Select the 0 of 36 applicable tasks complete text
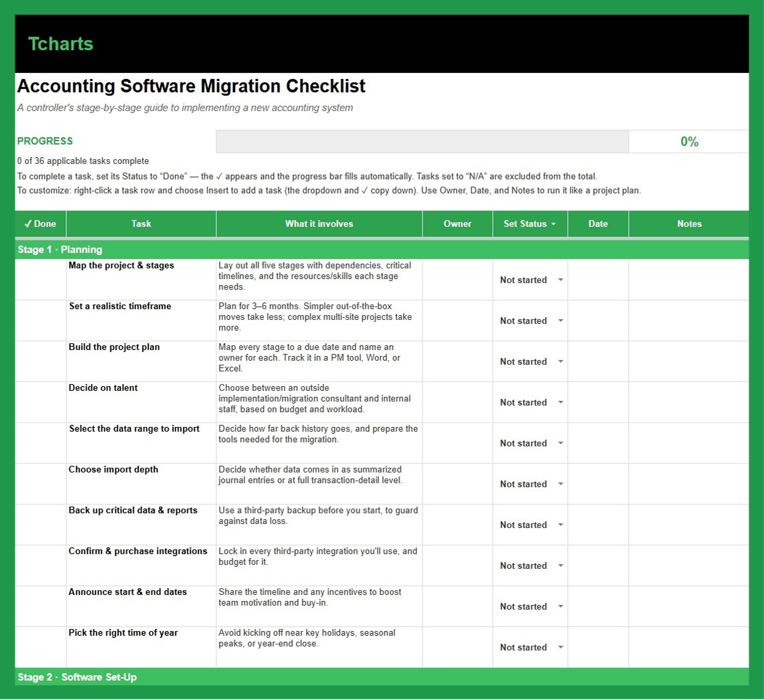This screenshot has height=700, width=764. [83, 161]
